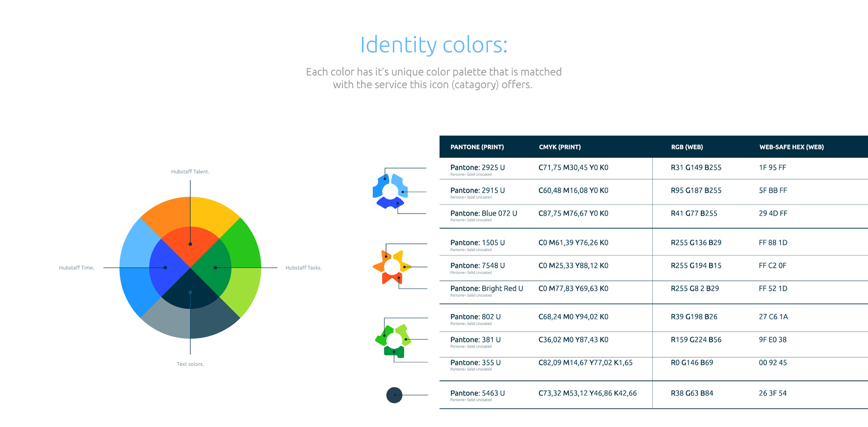Click CMYK value C60,48 M16,08 Y0 K0
The image size is (868, 427).
[573, 190]
